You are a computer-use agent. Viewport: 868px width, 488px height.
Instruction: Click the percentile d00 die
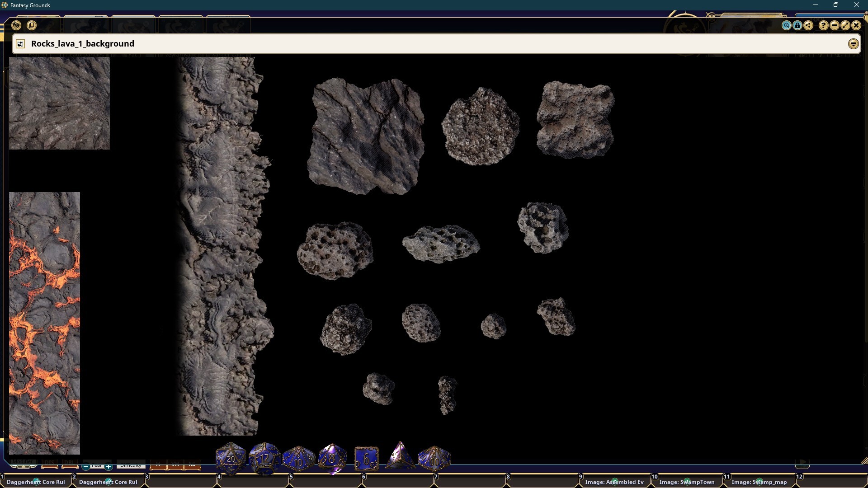(x=434, y=459)
